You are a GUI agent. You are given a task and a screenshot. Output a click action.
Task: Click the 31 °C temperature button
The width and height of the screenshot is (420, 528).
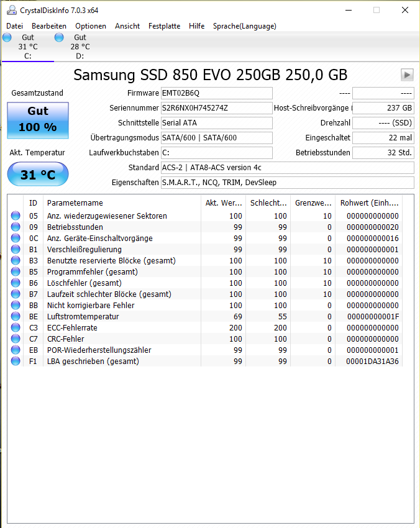[38, 174]
